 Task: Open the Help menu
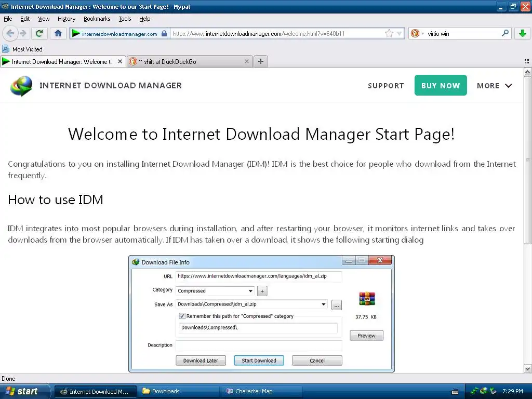point(144,19)
